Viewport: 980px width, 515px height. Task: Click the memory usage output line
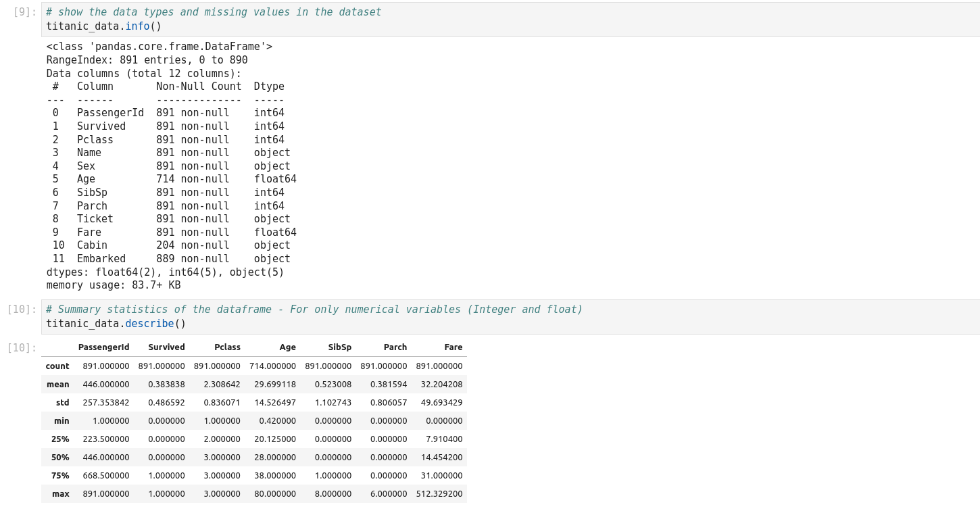(114, 285)
